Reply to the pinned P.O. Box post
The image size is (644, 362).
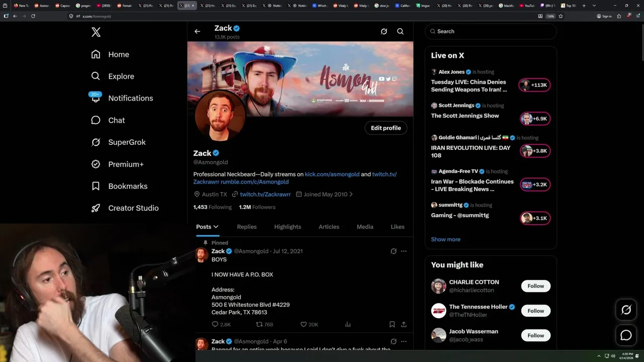(221, 325)
